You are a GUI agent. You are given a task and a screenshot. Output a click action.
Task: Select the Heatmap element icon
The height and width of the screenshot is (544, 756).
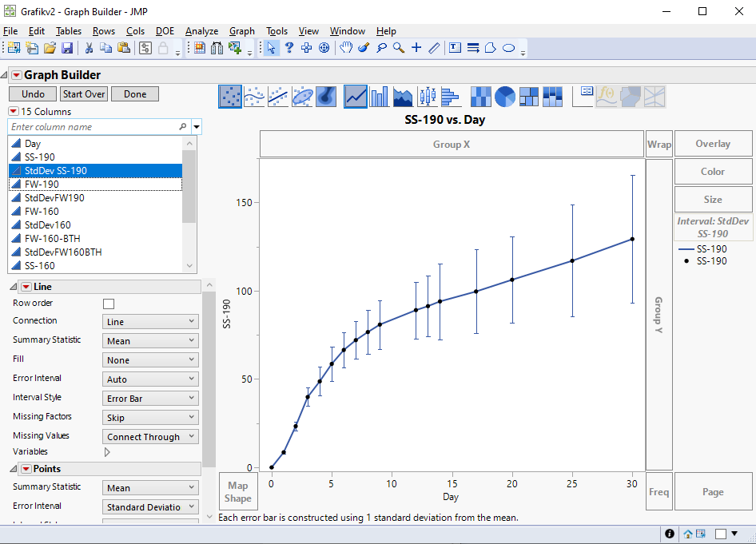tap(481, 97)
